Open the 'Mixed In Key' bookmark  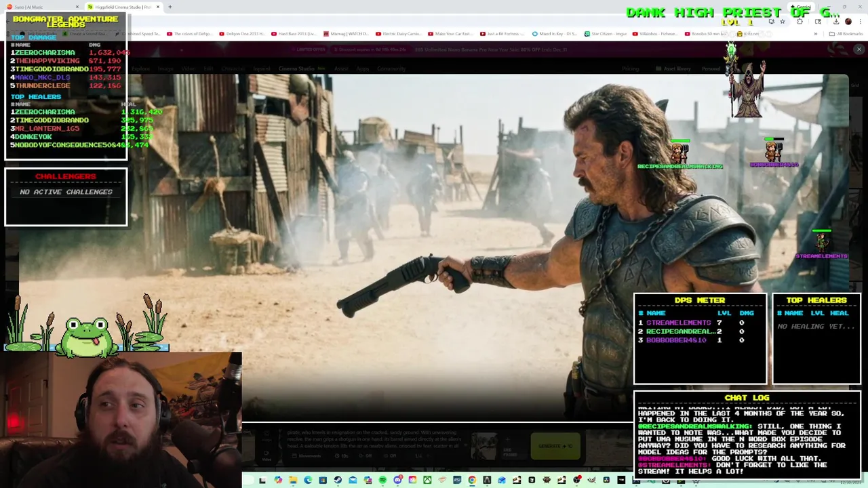(x=554, y=33)
